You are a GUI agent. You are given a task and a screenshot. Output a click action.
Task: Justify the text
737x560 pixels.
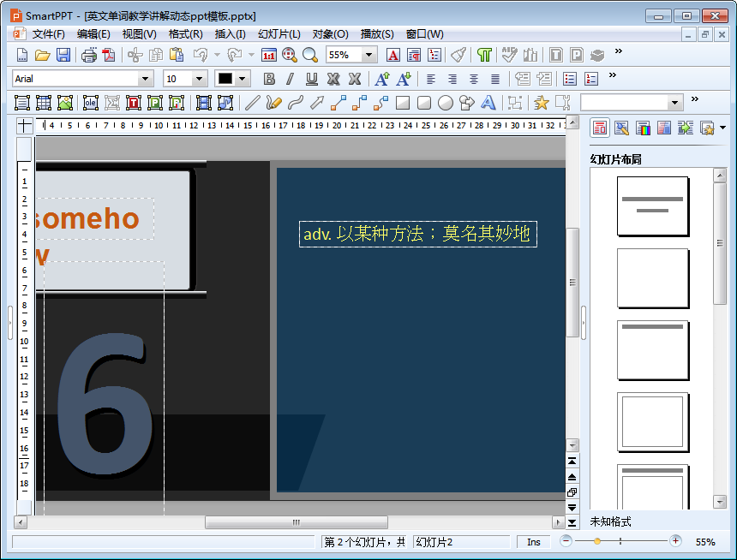point(495,79)
